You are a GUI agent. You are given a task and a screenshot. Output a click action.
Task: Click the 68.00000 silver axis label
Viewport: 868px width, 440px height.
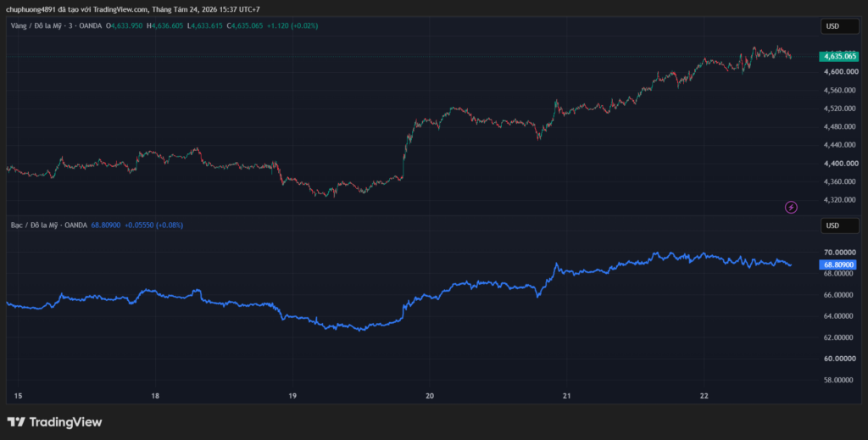tap(840, 273)
